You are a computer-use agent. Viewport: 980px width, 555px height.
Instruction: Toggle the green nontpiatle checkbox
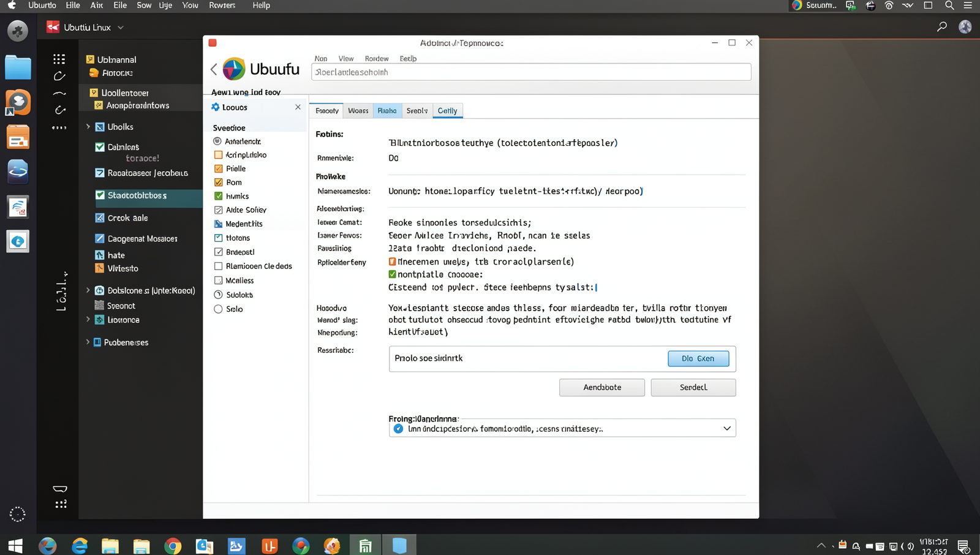[x=392, y=274]
